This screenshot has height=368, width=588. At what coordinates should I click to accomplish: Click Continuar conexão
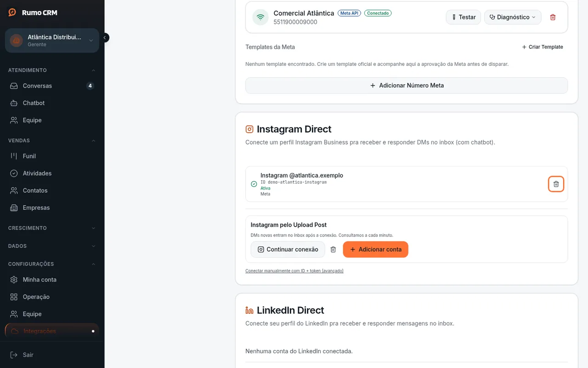[x=288, y=249]
